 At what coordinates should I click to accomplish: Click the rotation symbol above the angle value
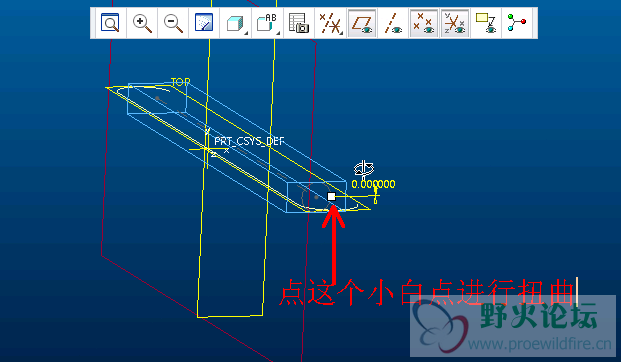(x=364, y=168)
